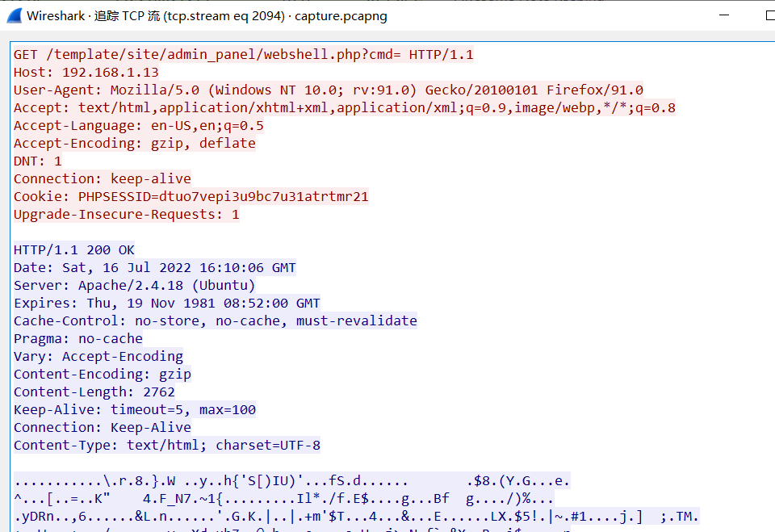This screenshot has width=775, height=532.
Task: Click the Cache-Control no-store line
Action: coord(216,321)
